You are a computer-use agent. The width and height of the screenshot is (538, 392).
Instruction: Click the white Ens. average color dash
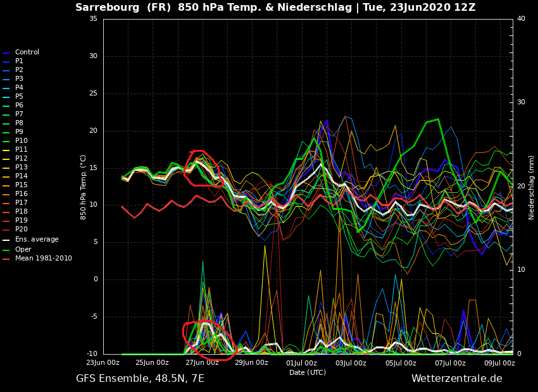pyautogui.click(x=6, y=240)
